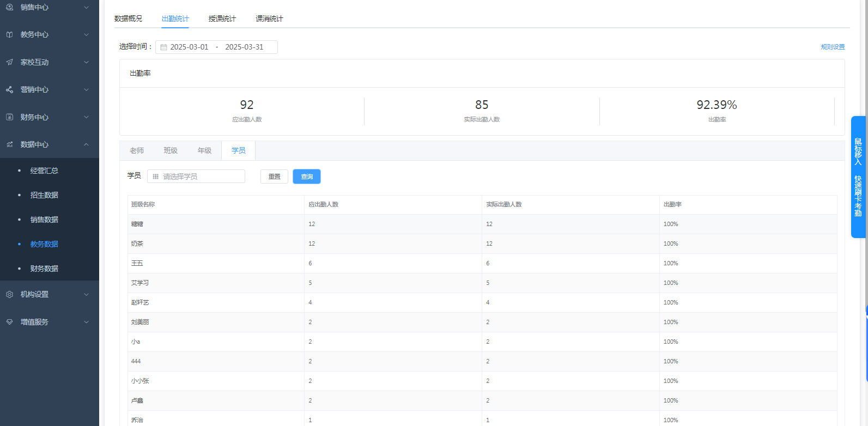Click the 重置 reset button
The image size is (868, 426).
(274, 177)
